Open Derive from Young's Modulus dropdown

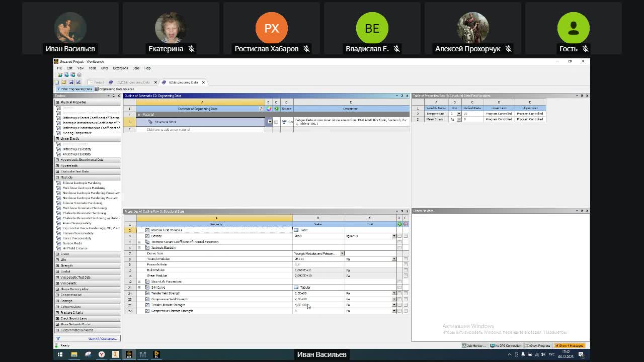tap(342, 253)
